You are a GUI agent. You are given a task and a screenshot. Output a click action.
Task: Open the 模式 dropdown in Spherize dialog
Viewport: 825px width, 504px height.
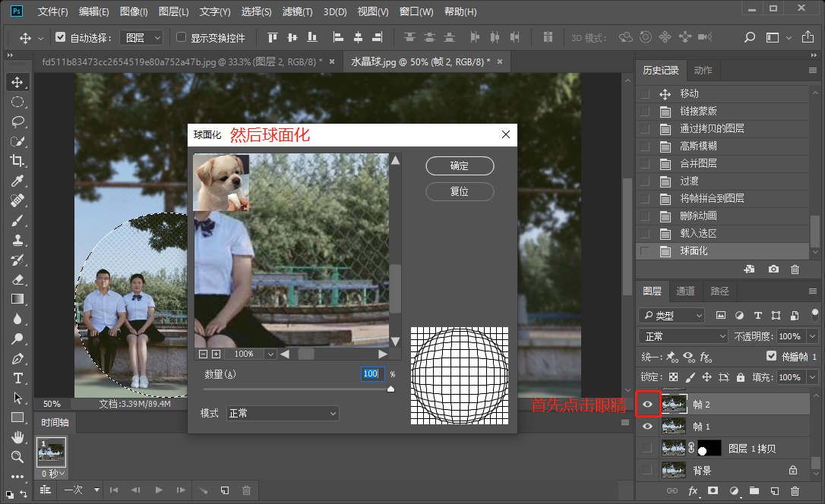click(x=283, y=413)
